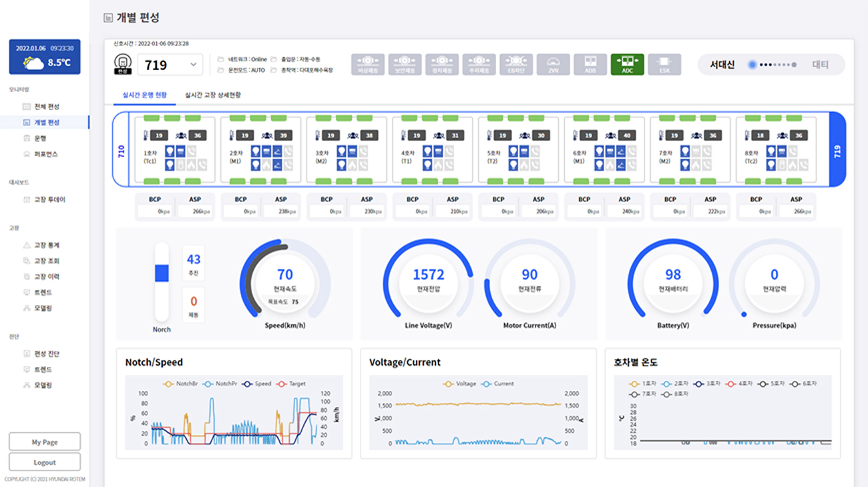868x487 pixels.
Task: Toggle the 1호차 series in temperature legend
Action: pyautogui.click(x=644, y=384)
